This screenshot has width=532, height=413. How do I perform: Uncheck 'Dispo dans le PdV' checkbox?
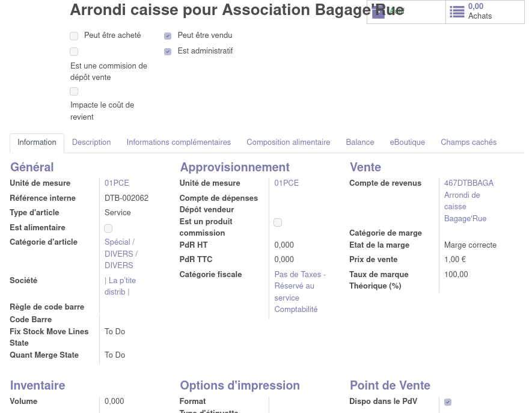(x=448, y=402)
